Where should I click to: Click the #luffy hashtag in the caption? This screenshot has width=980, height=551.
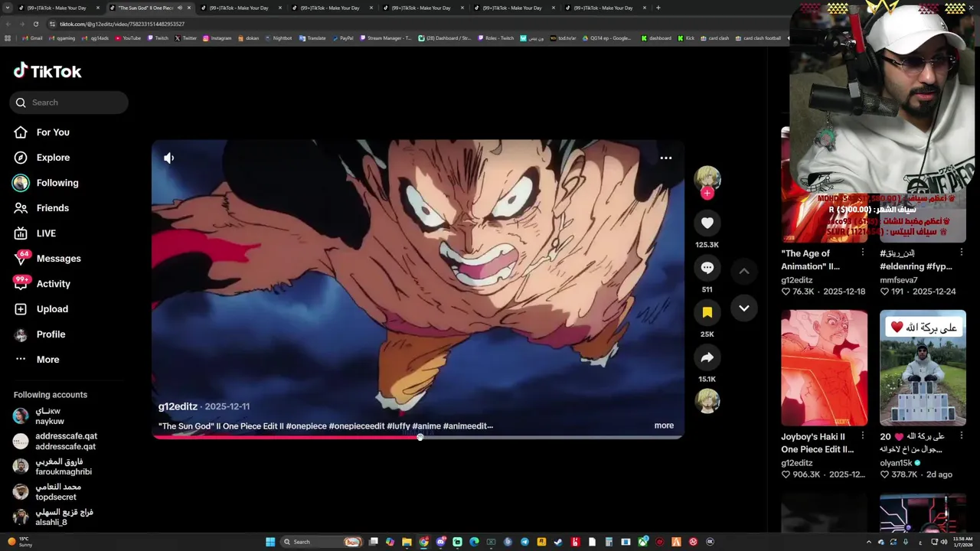pyautogui.click(x=398, y=426)
